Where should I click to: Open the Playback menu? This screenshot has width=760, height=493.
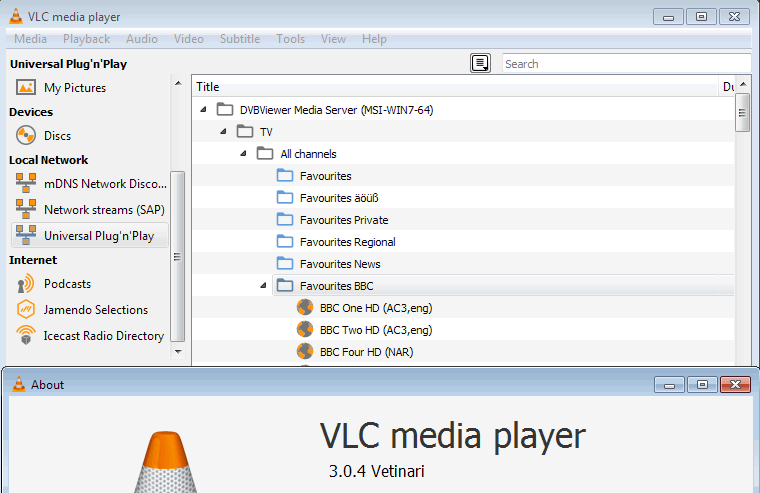(86, 39)
